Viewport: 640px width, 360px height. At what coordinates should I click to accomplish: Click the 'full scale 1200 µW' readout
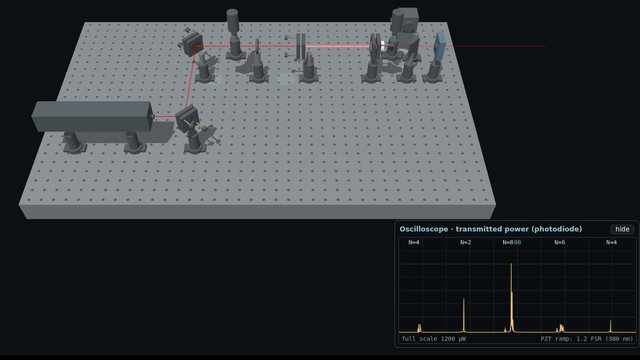pos(433,339)
